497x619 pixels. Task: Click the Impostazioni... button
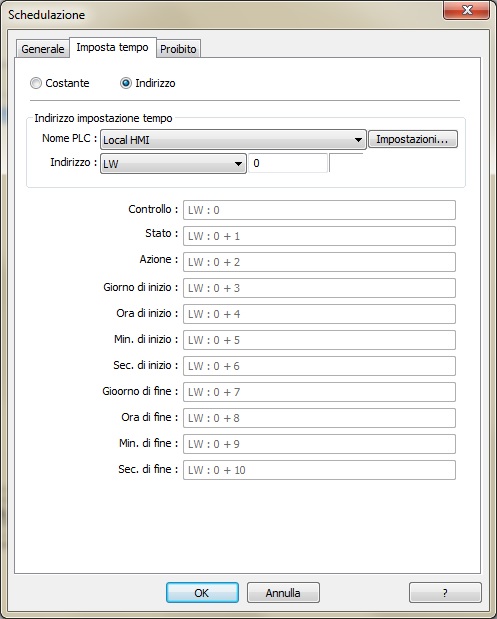pos(413,139)
